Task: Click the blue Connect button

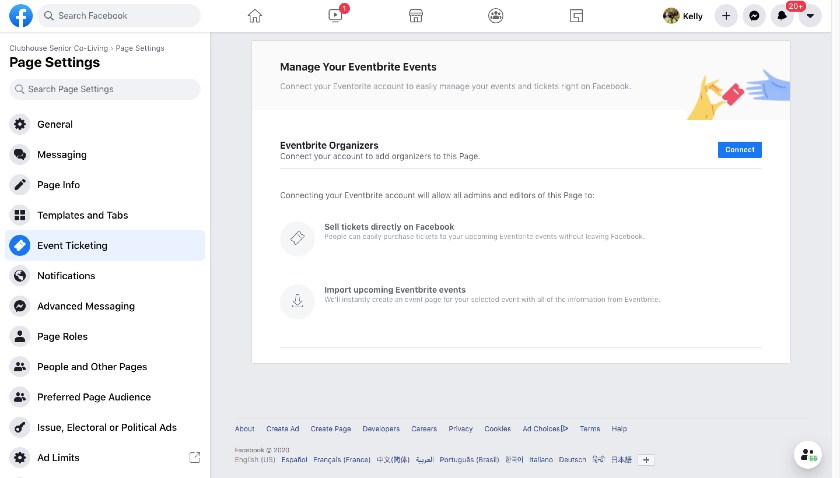Action: [x=739, y=150]
